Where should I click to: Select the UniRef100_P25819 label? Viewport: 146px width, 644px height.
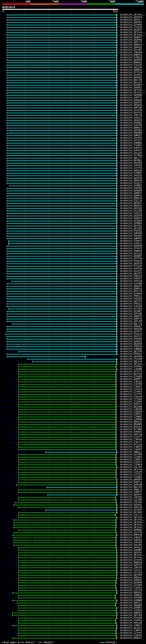tap(131, 58)
